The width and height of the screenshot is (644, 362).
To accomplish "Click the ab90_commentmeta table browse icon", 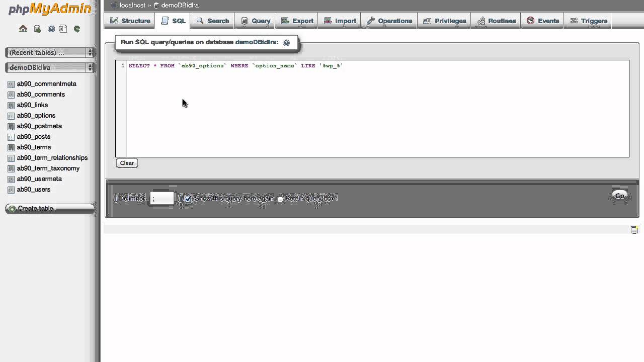I will [x=11, y=84].
